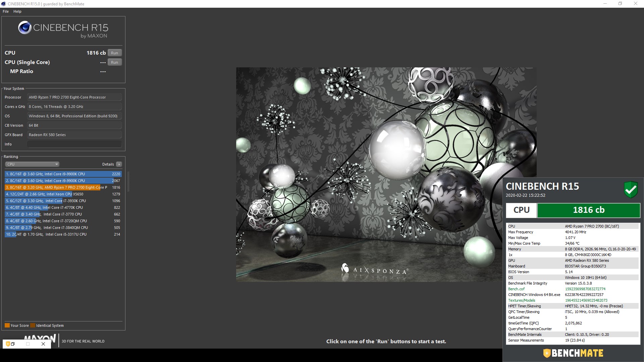This screenshot has width=644, height=362.
Task: Click the Cinebench app icon in title bar
Action: pyautogui.click(x=3, y=4)
